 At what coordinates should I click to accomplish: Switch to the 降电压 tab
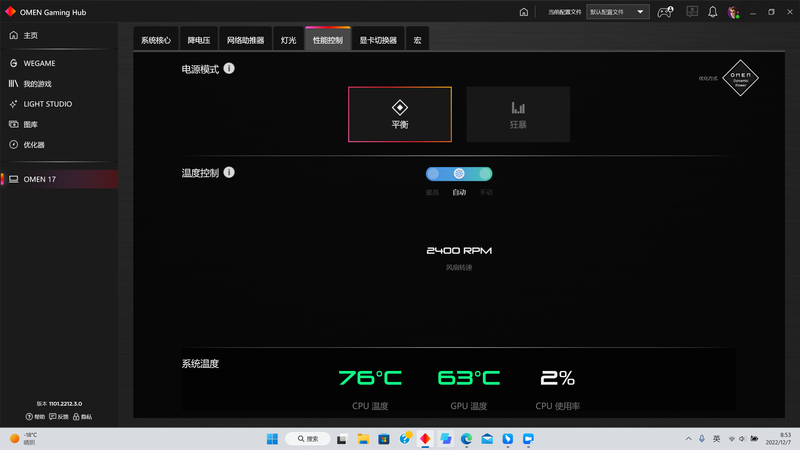[198, 41]
